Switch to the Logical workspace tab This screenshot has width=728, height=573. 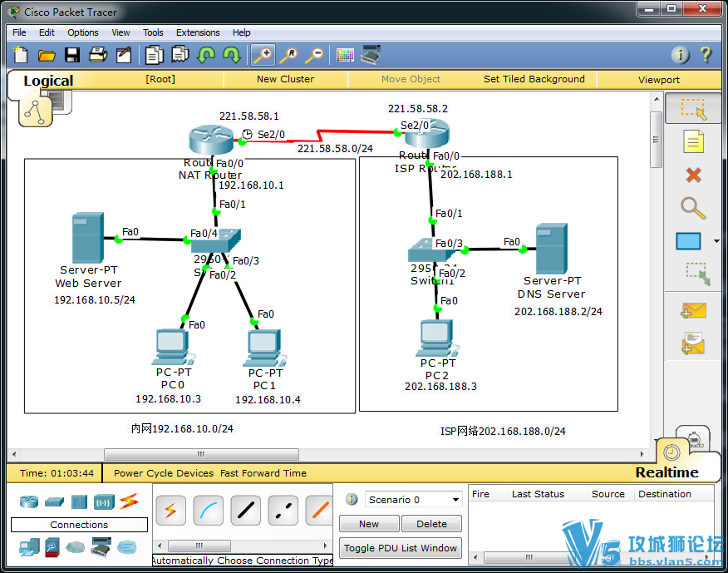pos(48,81)
